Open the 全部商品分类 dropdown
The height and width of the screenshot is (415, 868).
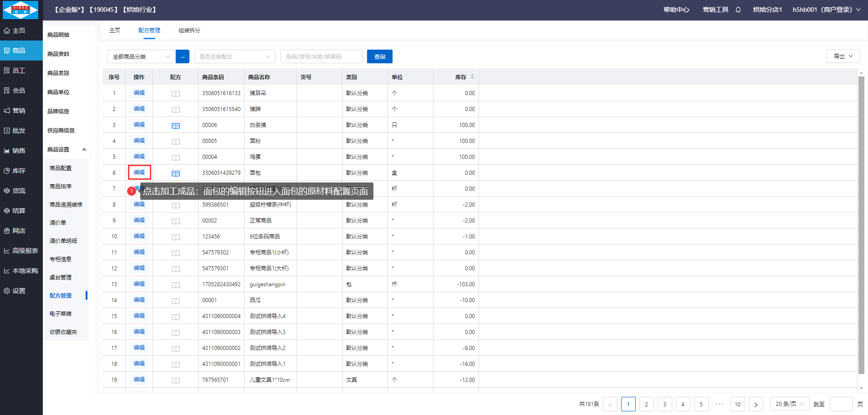click(x=141, y=56)
